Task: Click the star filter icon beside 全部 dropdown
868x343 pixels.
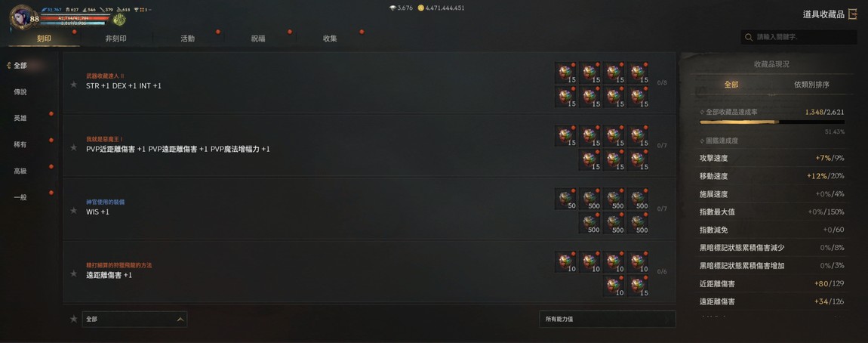Action: coord(73,319)
